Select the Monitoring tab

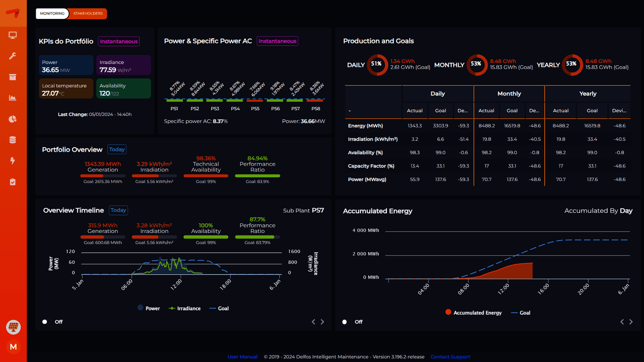point(52,14)
